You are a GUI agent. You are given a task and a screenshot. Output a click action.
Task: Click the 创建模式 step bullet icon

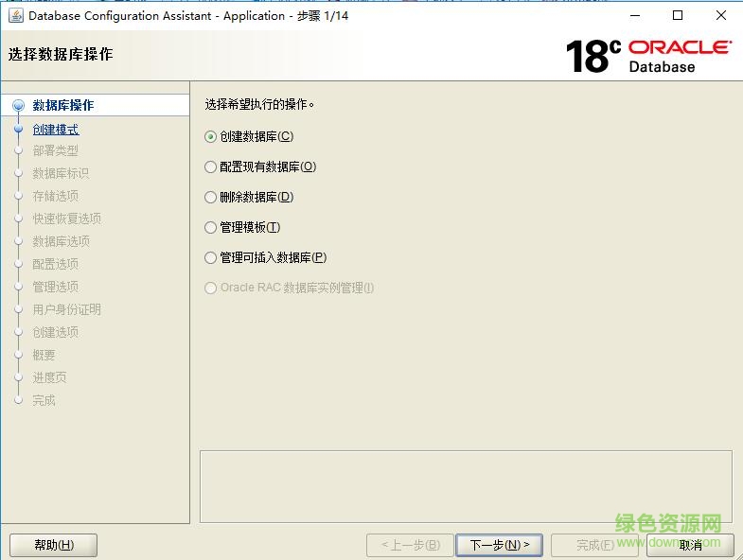(18, 129)
